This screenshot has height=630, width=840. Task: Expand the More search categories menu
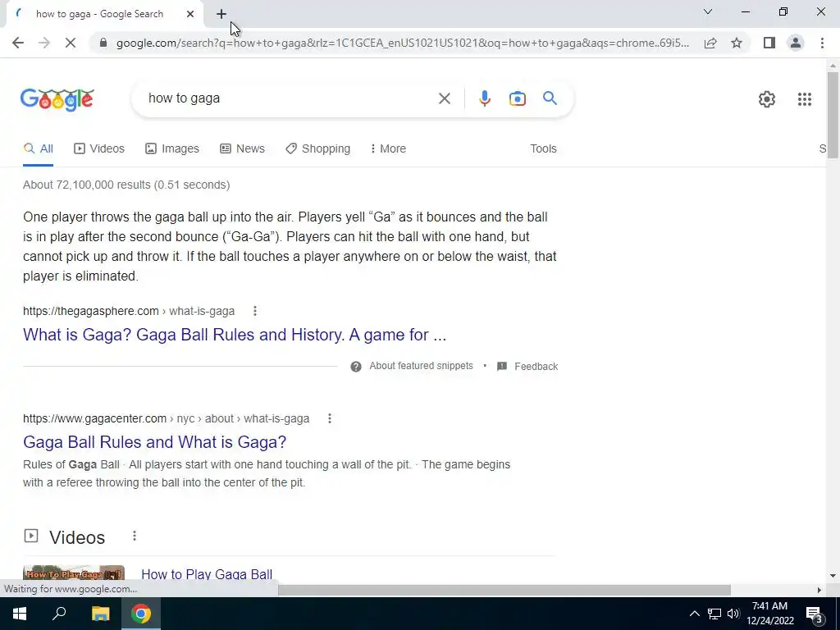[x=388, y=149]
